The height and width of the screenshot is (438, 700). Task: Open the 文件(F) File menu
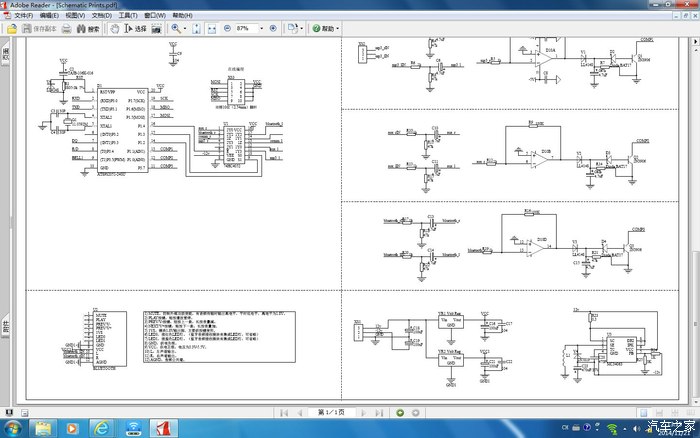[x=23, y=16]
